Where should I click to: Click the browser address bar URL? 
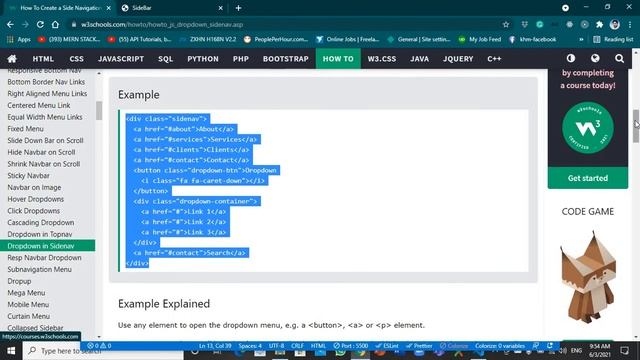click(x=162, y=24)
